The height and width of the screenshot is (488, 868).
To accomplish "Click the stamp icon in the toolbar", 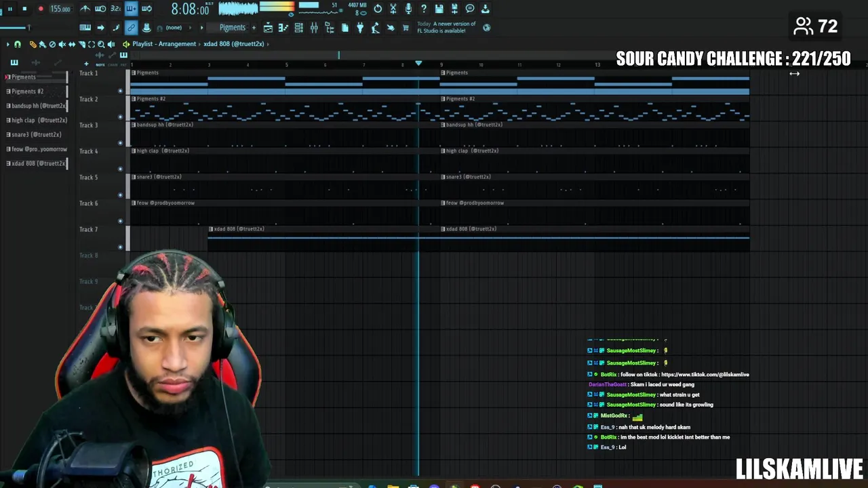I will 146,28.
